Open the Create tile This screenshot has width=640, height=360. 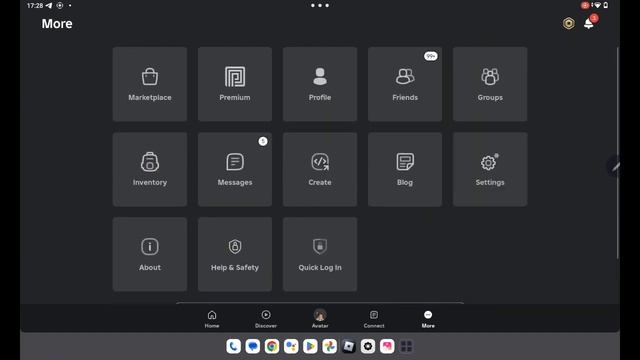pyautogui.click(x=320, y=169)
